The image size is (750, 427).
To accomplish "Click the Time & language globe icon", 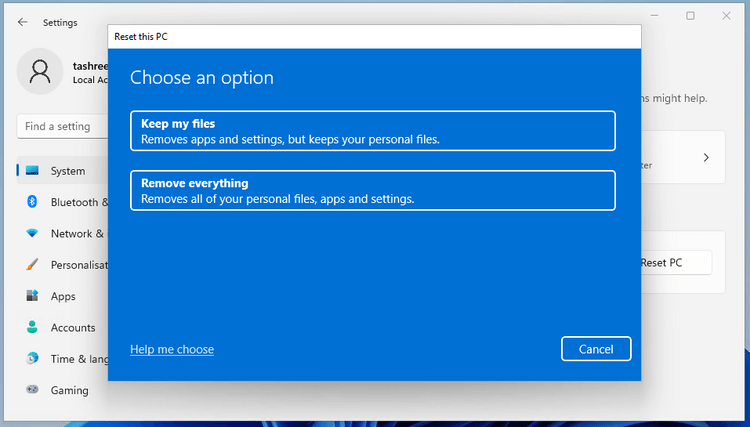I will click(32, 359).
